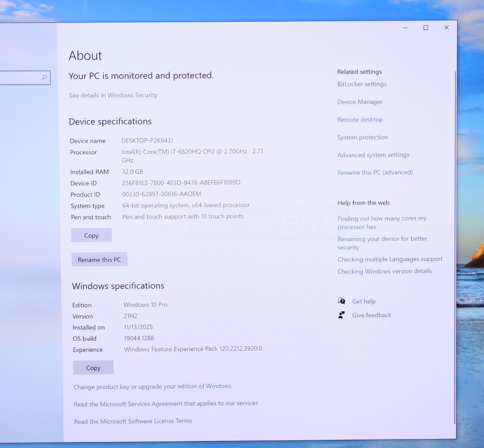Open System protection link
This screenshot has width=484, height=448.
(x=362, y=137)
